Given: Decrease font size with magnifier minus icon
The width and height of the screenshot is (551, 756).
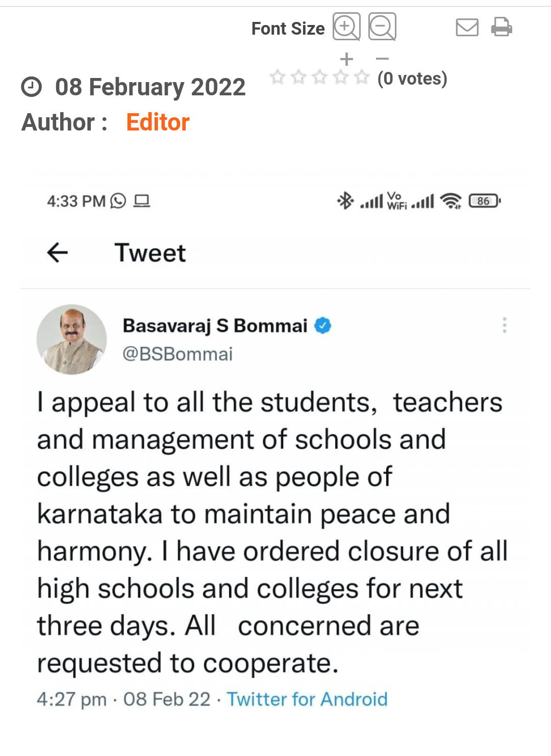Looking at the screenshot, I should 382,26.
